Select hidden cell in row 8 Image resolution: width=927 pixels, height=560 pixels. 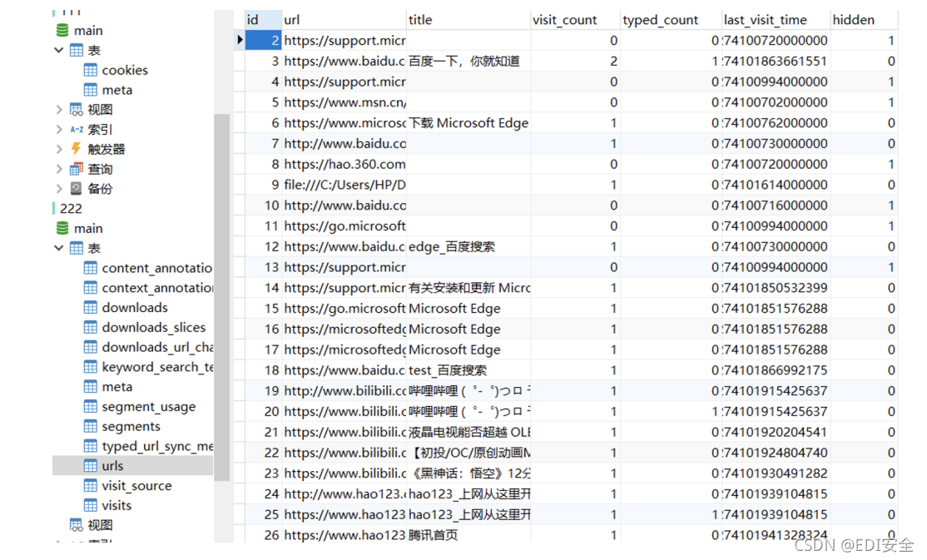pos(865,164)
